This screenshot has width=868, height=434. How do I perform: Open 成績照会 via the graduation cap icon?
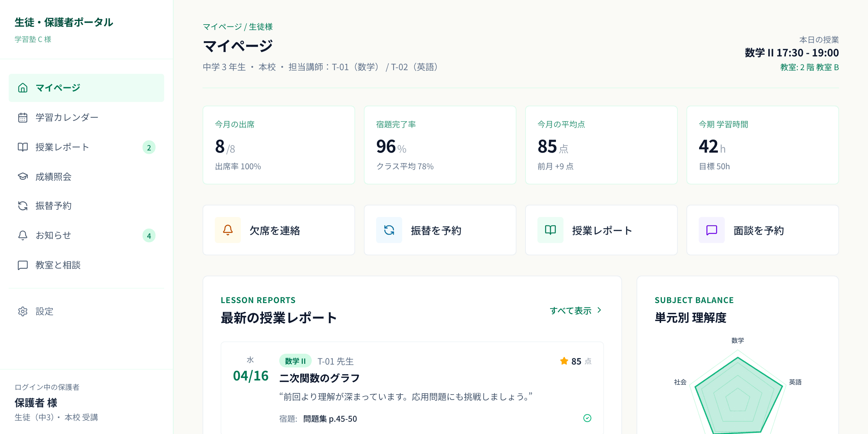pyautogui.click(x=23, y=176)
